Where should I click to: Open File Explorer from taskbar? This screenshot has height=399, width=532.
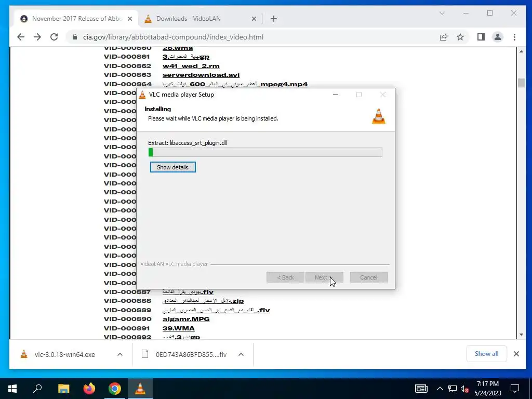63,389
